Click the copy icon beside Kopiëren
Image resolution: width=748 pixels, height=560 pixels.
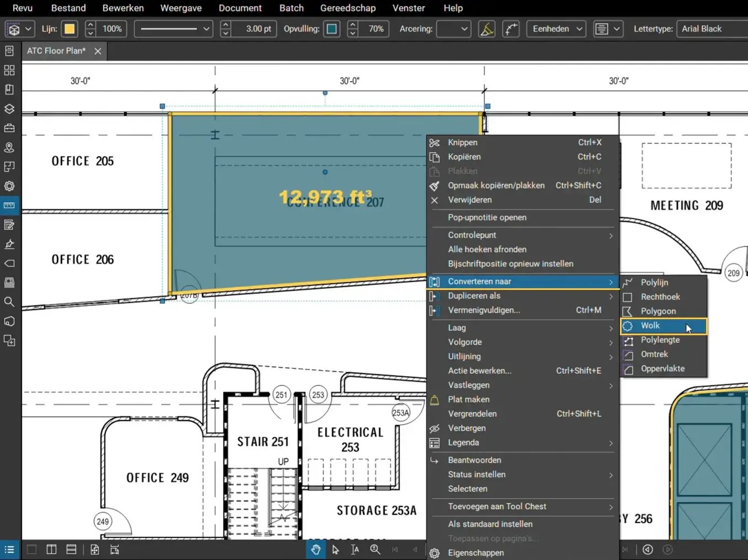[434, 157]
